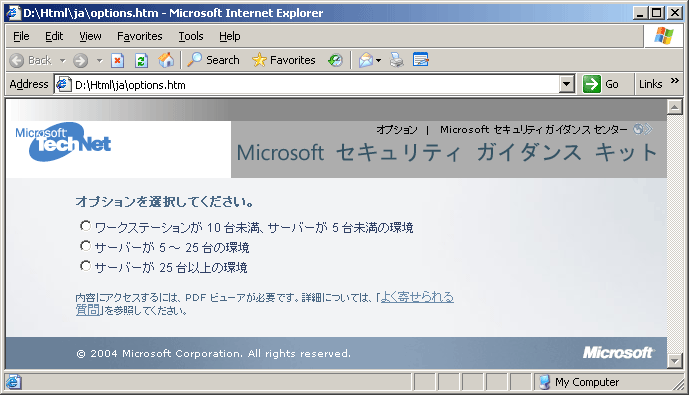Refresh the page with the Refresh icon
The height and width of the screenshot is (395, 689).
click(x=141, y=60)
